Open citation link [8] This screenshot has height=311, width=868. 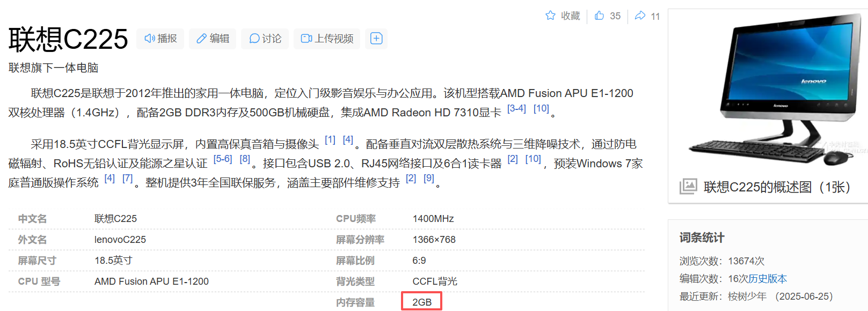pos(245,159)
